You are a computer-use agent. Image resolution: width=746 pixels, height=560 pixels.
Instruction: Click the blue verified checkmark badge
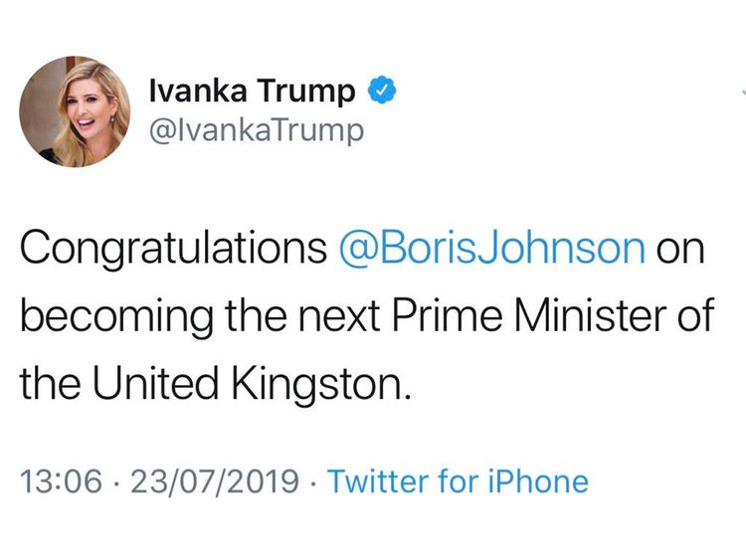point(383,90)
